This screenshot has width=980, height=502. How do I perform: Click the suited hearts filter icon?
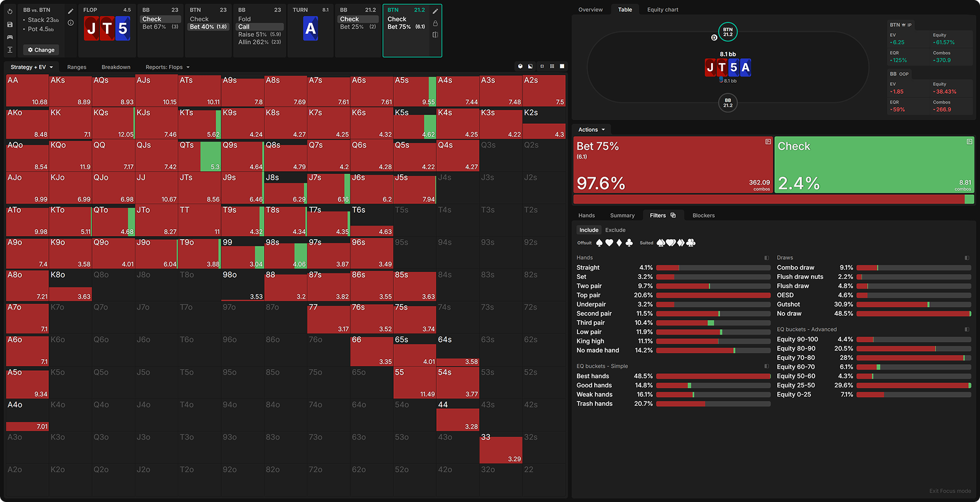click(x=671, y=243)
